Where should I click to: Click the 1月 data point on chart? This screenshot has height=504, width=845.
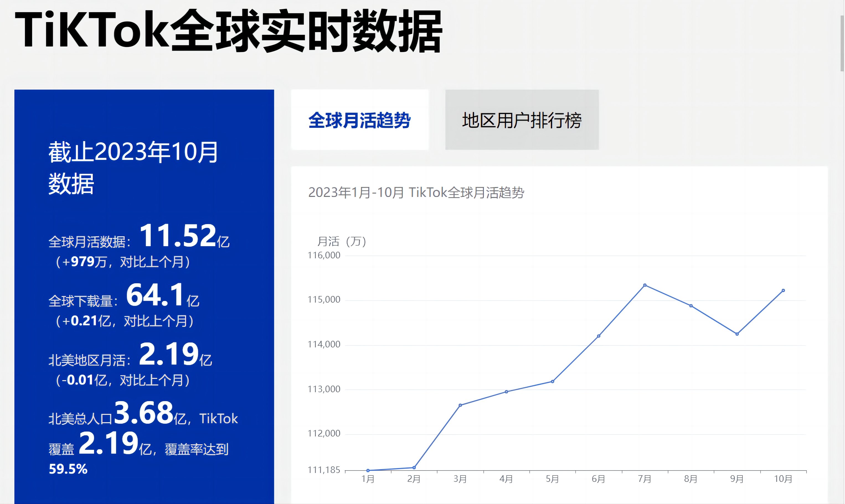click(x=368, y=470)
